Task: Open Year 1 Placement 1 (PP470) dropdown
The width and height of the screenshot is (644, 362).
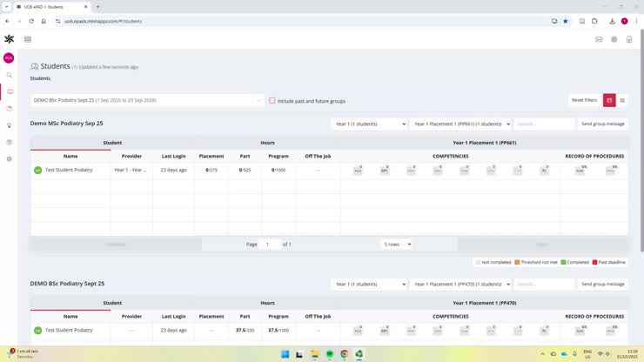Action: point(460,284)
